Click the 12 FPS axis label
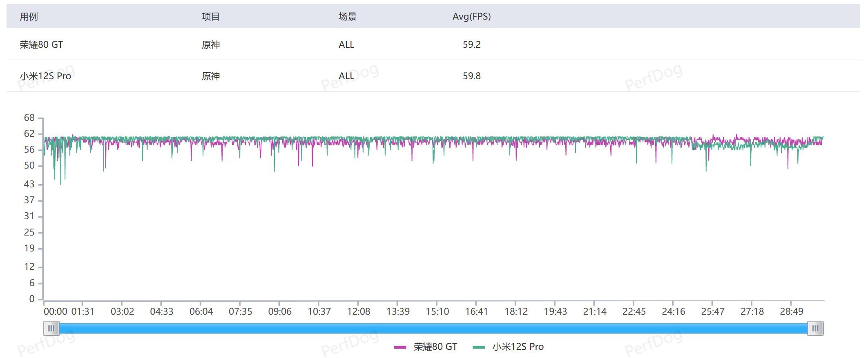Image resolution: width=868 pixels, height=358 pixels. [29, 267]
